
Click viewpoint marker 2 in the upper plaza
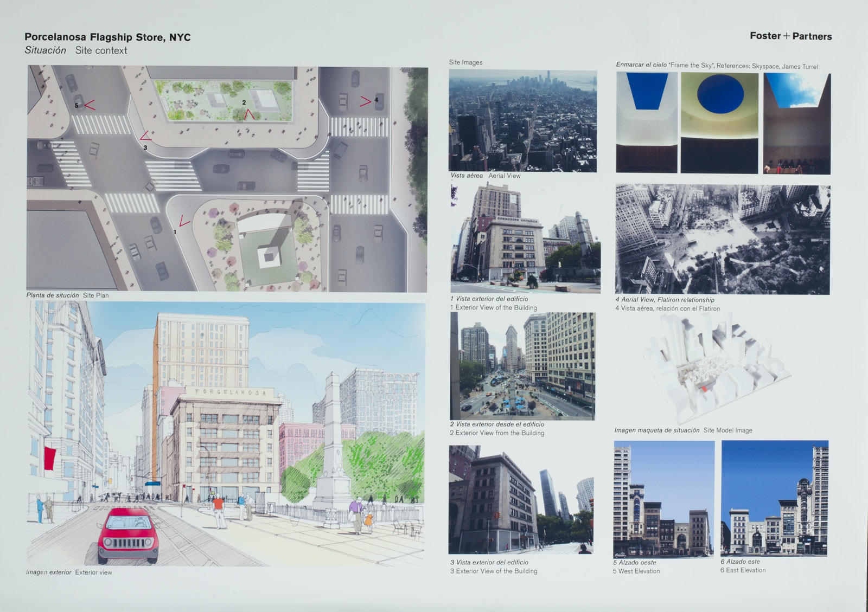(x=248, y=113)
